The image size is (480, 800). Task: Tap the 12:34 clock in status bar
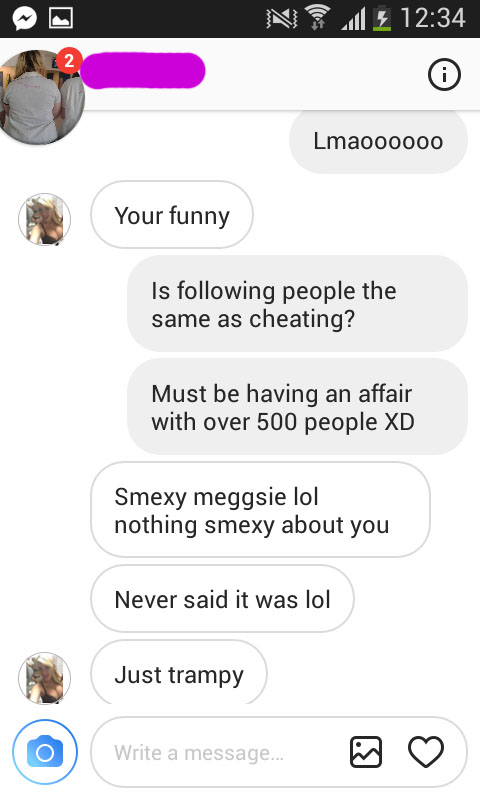pos(433,18)
